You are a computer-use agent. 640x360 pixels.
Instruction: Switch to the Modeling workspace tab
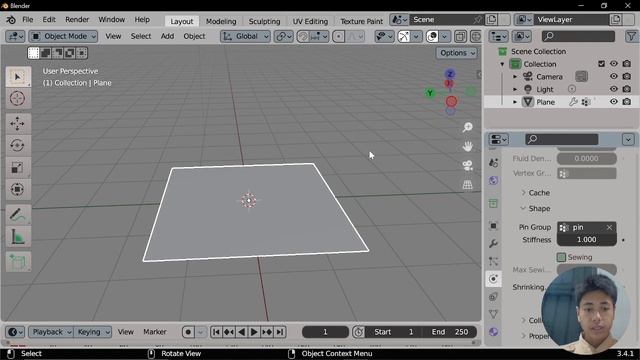click(221, 21)
